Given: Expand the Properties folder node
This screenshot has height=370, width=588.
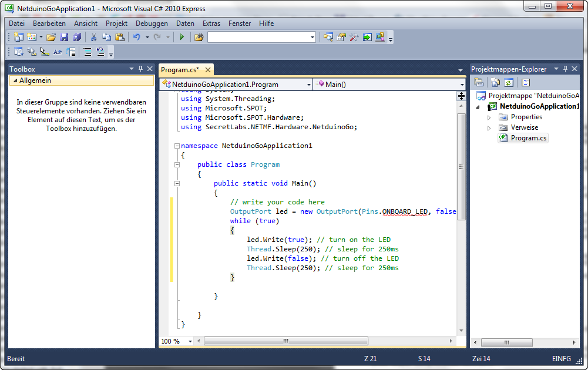Looking at the screenshot, I should [489, 117].
